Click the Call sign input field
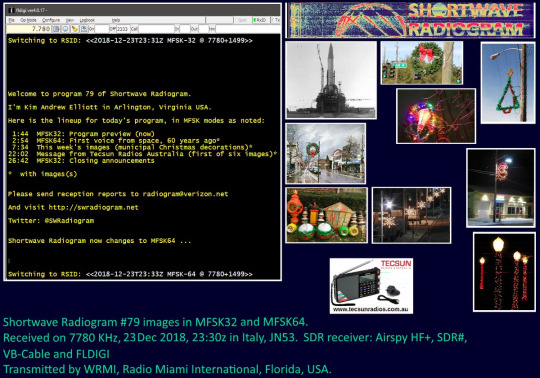The height and width of the screenshot is (378, 540). click(156, 29)
